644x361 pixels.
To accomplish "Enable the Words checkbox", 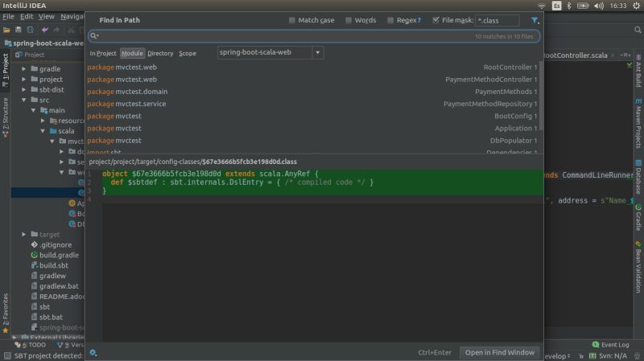I will (349, 20).
